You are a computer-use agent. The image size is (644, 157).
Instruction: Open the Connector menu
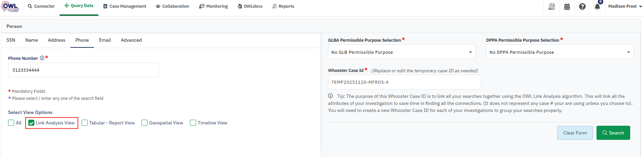click(41, 6)
